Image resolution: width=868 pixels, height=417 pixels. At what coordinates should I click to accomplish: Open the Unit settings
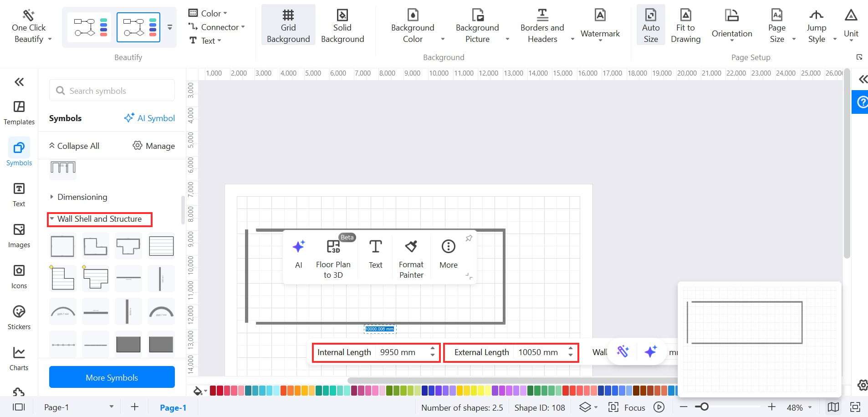tap(851, 25)
